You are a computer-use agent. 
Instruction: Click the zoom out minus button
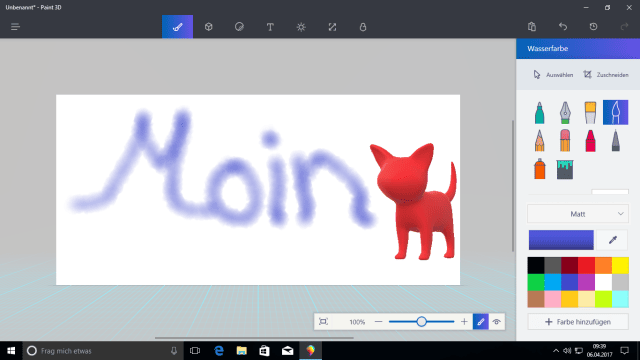(x=378, y=322)
